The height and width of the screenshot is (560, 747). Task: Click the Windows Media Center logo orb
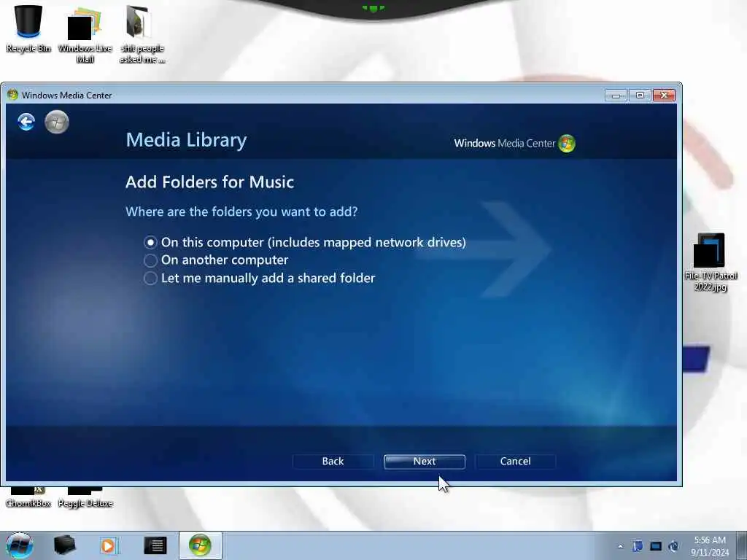coord(567,144)
